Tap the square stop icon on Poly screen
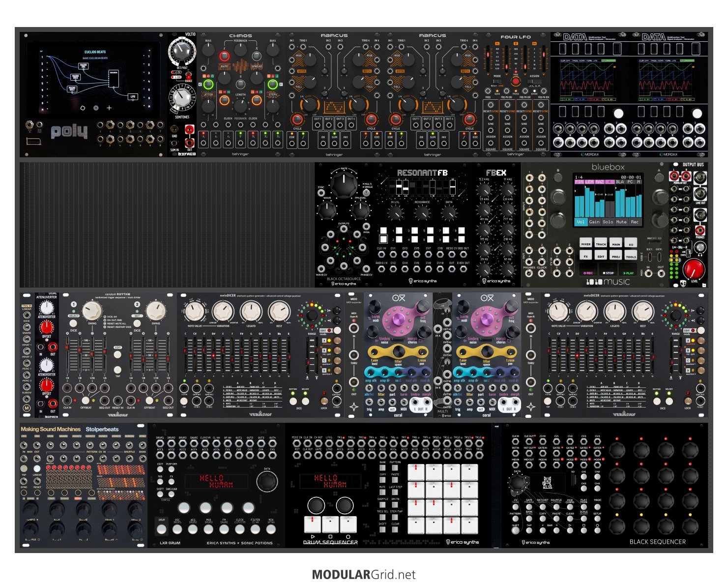Viewport: 728px width, 585px height. pyautogui.click(x=83, y=108)
